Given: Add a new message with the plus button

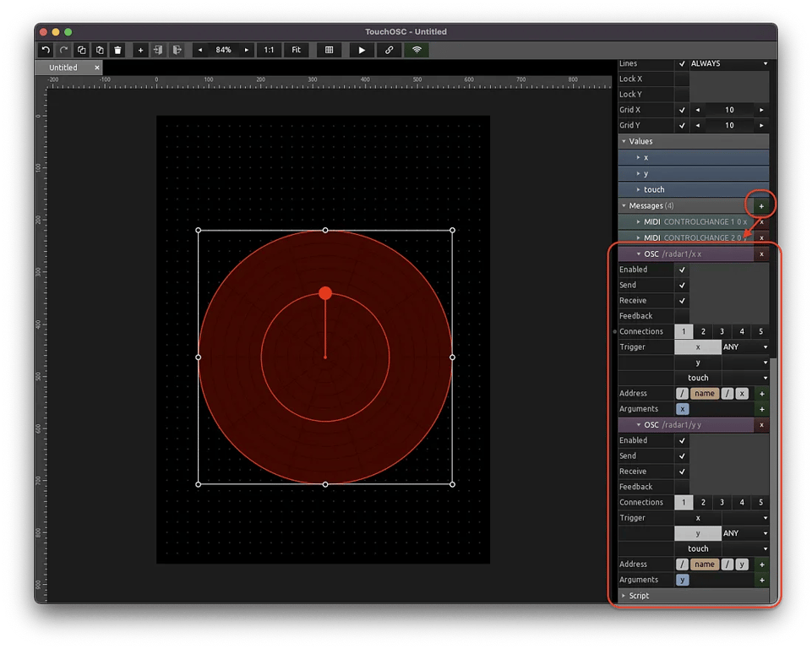Looking at the screenshot, I should (x=760, y=205).
